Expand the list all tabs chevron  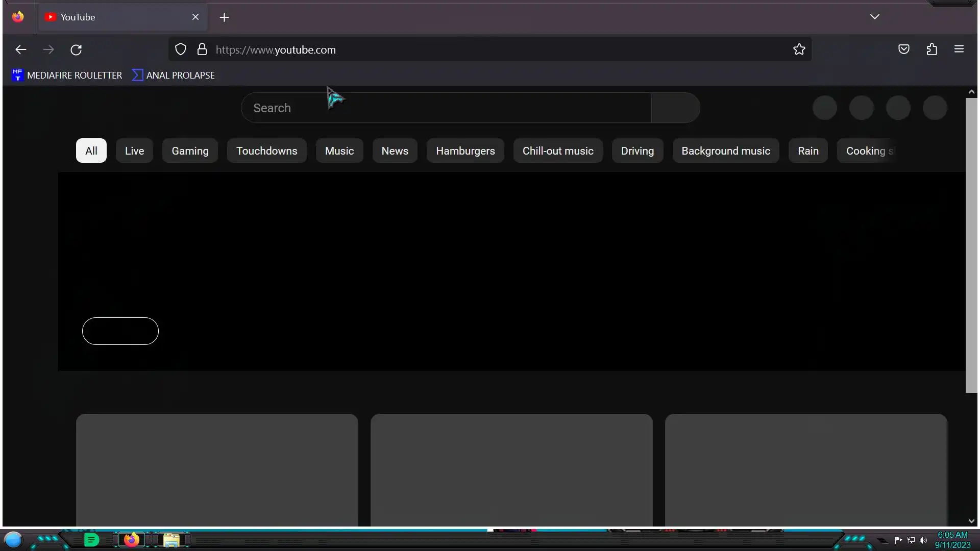[x=874, y=17]
